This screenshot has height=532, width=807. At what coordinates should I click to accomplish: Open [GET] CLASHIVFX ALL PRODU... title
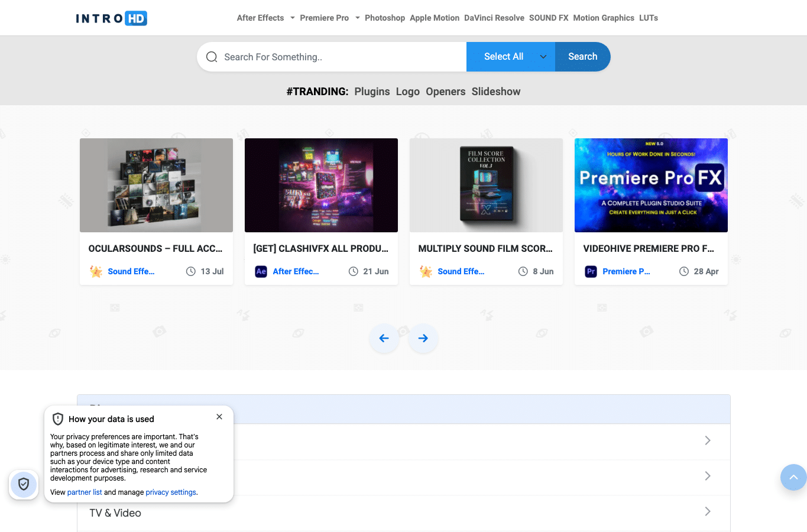321,249
